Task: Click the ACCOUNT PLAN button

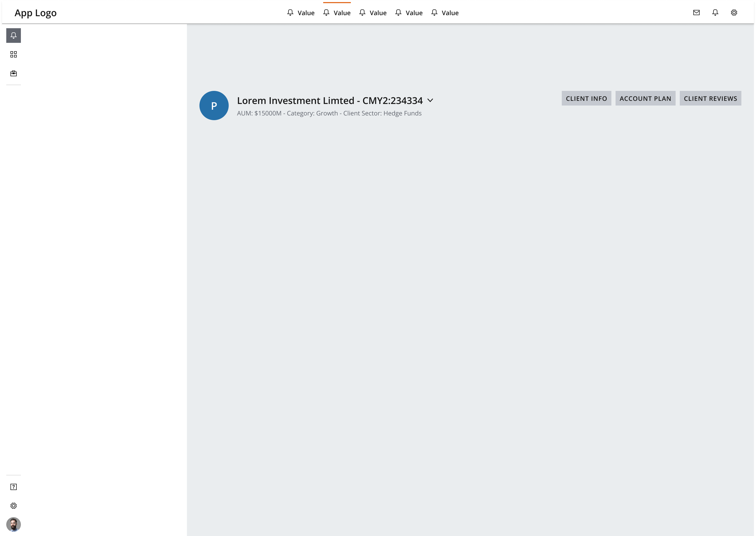Action: 645,98
